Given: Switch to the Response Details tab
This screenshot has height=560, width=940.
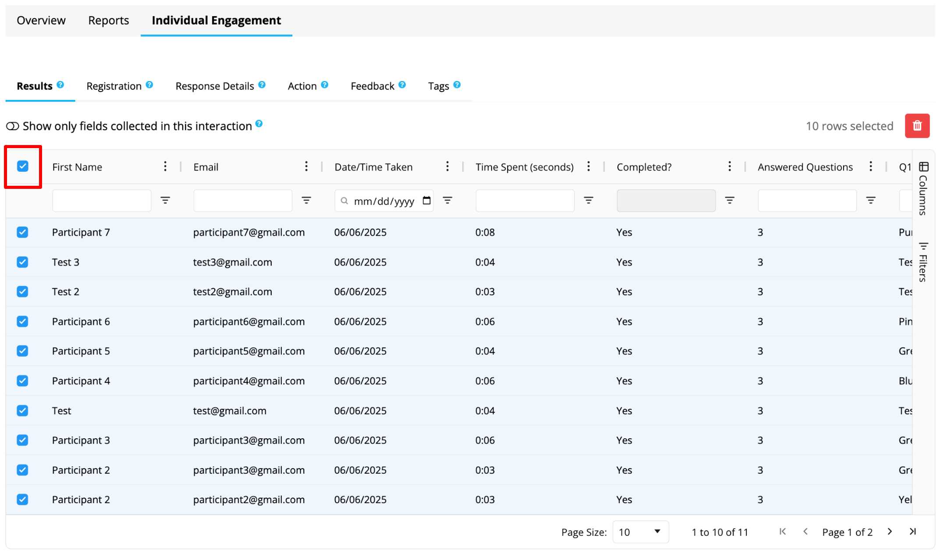Looking at the screenshot, I should (x=215, y=86).
